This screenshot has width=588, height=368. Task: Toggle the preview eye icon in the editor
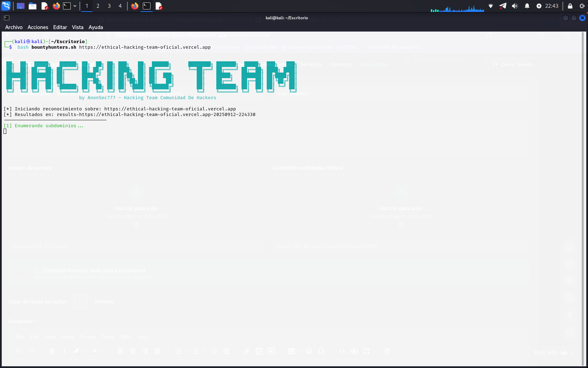[x=354, y=351]
